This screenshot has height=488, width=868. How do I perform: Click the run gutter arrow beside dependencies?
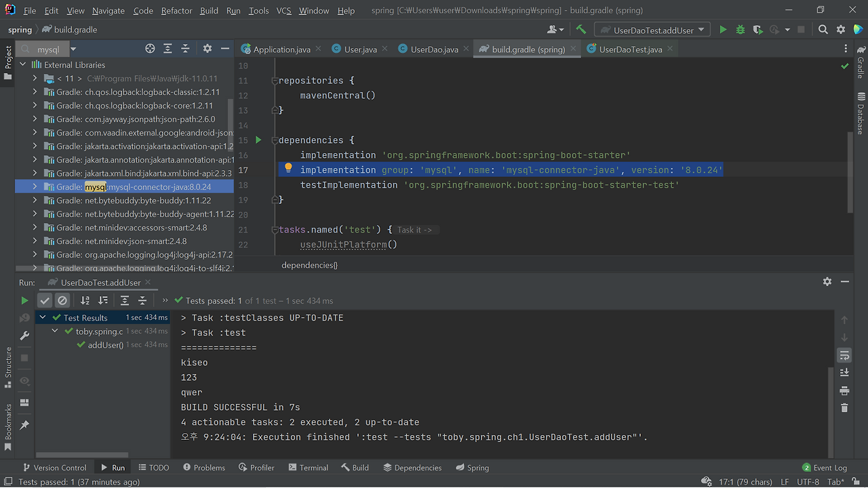258,140
